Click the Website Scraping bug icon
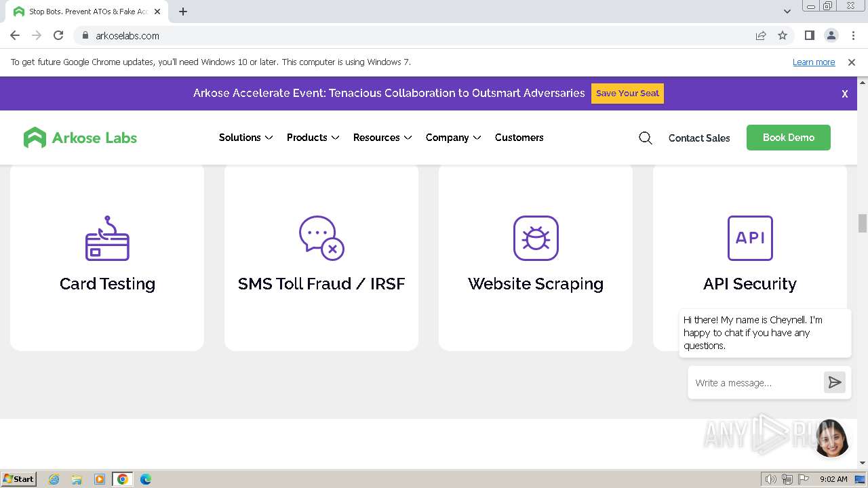The image size is (868, 488). click(x=536, y=238)
